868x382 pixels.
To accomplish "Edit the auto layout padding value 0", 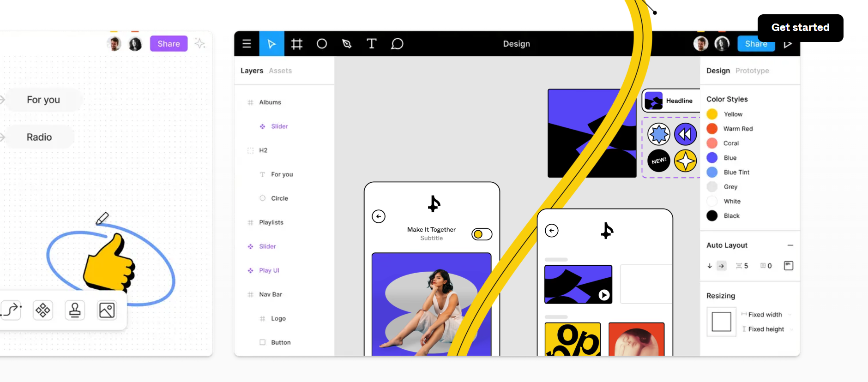I will (766, 266).
